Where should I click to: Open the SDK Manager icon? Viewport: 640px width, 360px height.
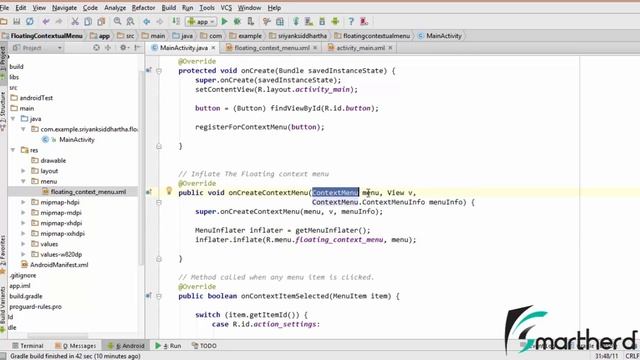coord(322,22)
